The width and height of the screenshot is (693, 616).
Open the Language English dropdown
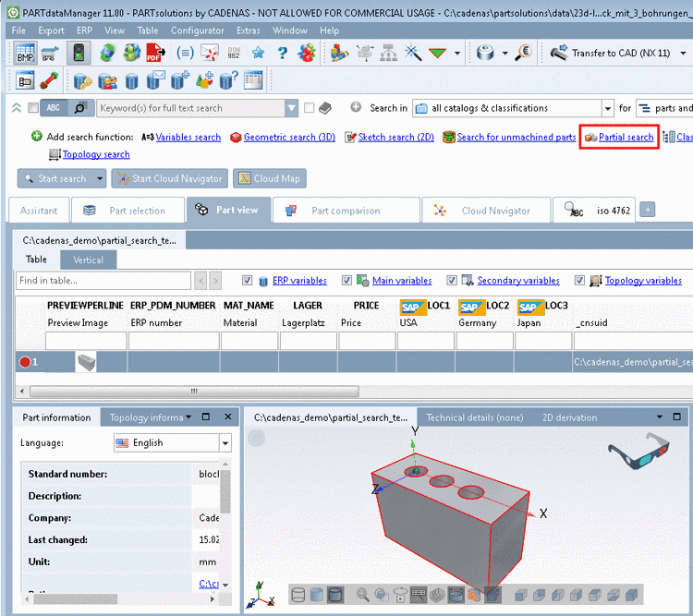225,443
